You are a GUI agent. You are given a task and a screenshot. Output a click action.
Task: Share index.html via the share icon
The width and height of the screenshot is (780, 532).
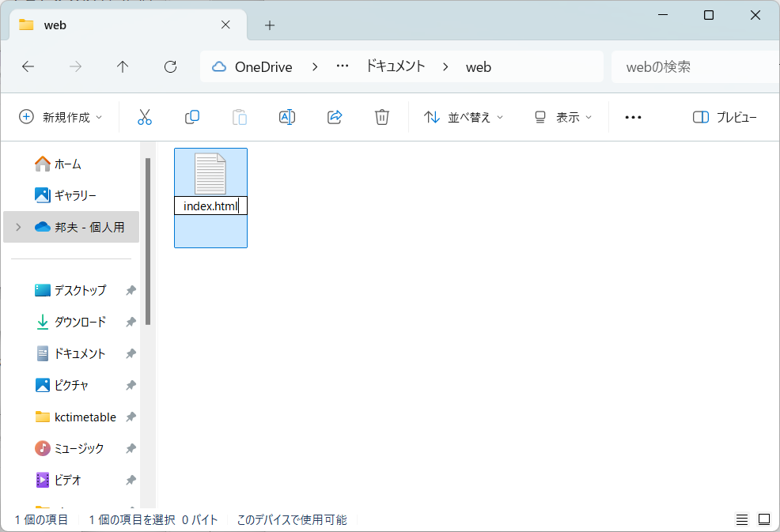(334, 116)
